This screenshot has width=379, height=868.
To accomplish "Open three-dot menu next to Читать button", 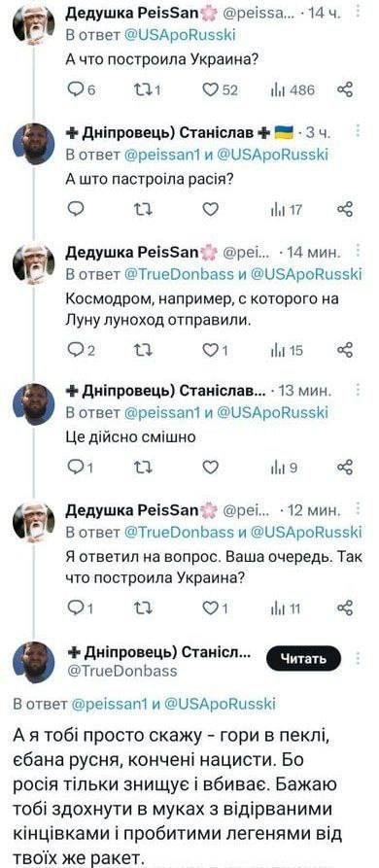I will [358, 658].
